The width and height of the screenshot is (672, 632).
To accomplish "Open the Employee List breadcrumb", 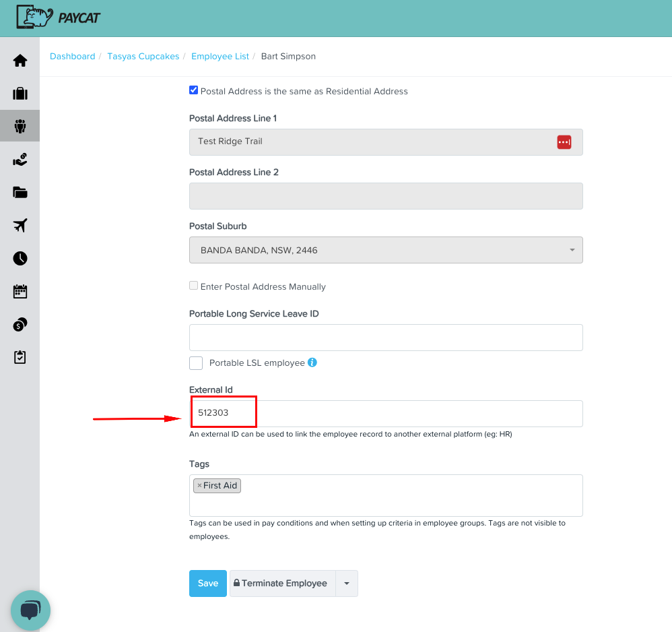I will (220, 56).
